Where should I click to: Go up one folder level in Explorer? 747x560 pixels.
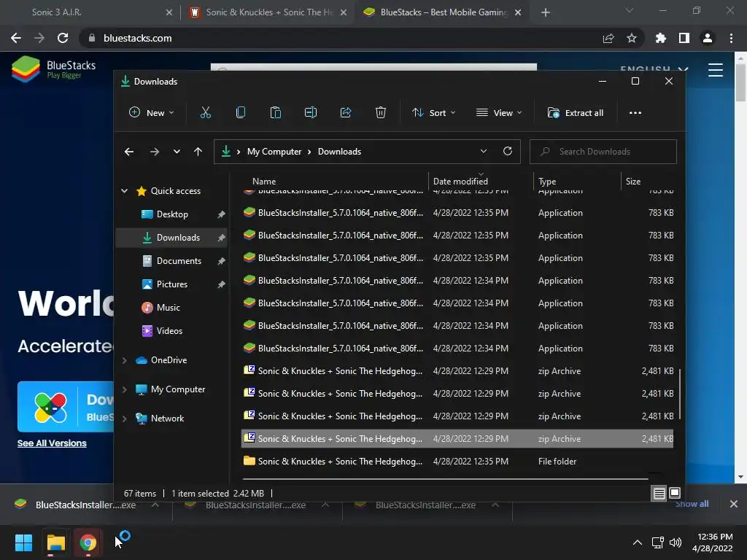coord(198,152)
